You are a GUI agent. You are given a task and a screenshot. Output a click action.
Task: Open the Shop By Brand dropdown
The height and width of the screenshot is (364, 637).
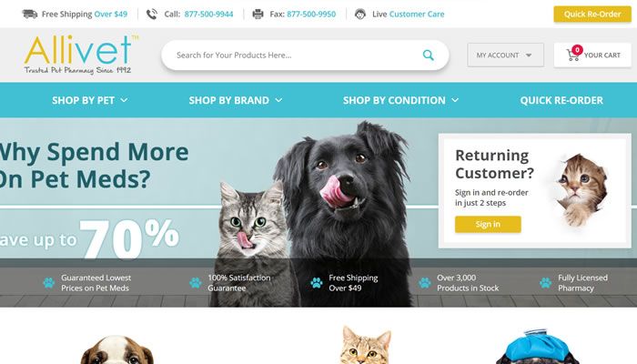235,100
